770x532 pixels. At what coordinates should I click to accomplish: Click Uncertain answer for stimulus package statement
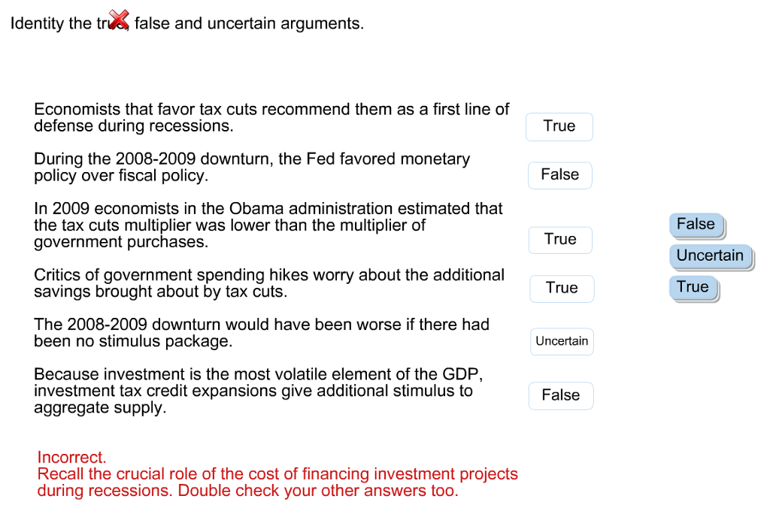click(562, 341)
